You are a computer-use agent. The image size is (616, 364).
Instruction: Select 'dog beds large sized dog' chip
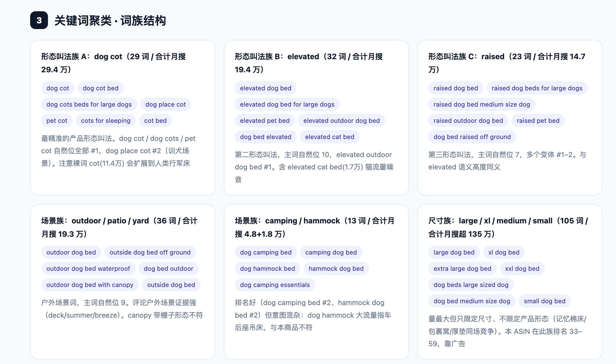pos(471,285)
